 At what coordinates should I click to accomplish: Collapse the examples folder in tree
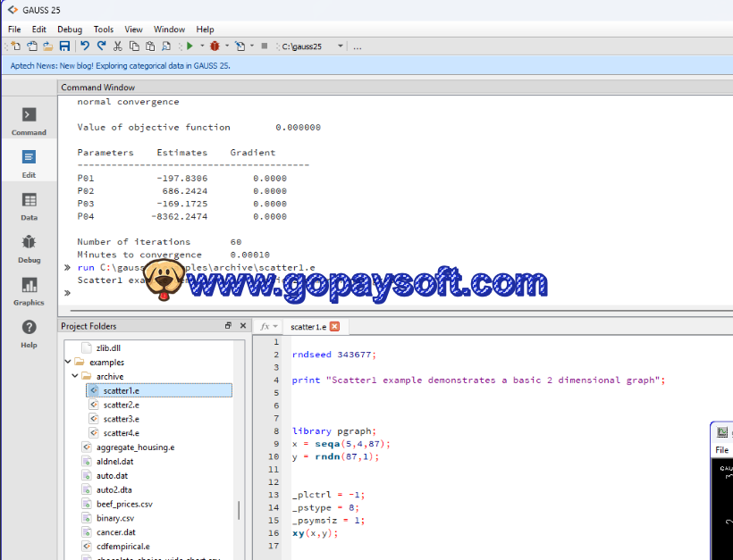click(x=68, y=363)
